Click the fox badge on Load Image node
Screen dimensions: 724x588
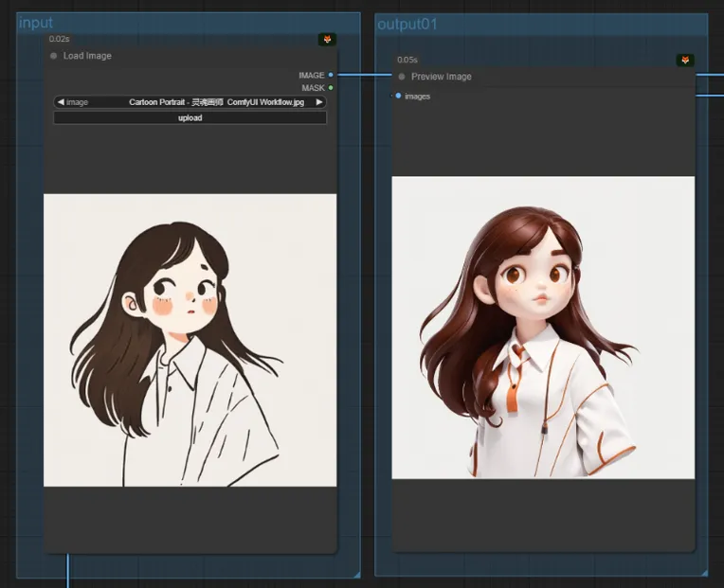tap(327, 39)
